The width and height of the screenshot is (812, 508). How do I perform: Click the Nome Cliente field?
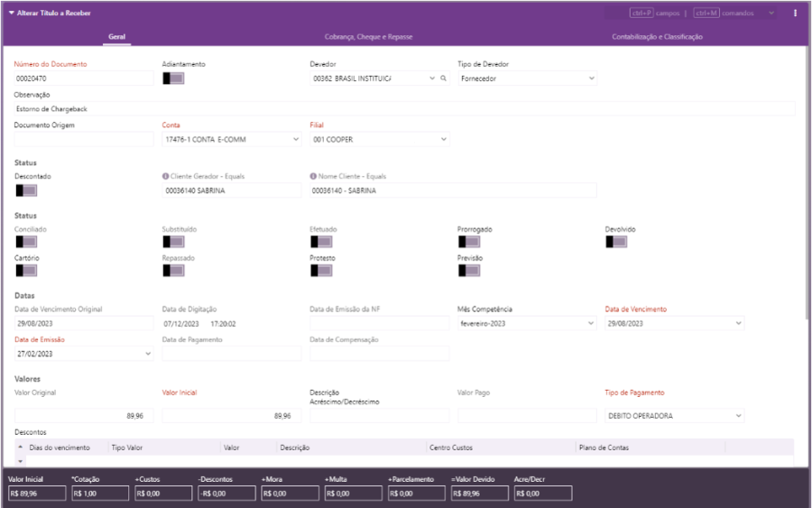[x=453, y=190]
